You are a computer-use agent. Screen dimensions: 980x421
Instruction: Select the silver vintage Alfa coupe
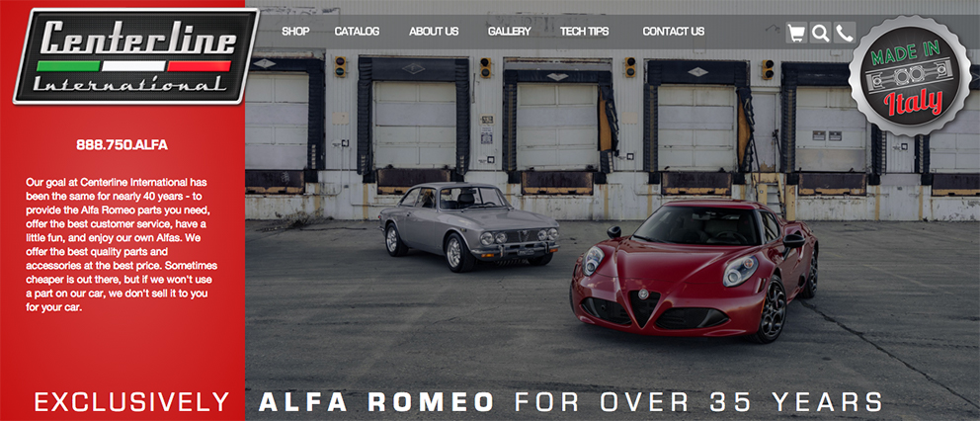(468, 226)
